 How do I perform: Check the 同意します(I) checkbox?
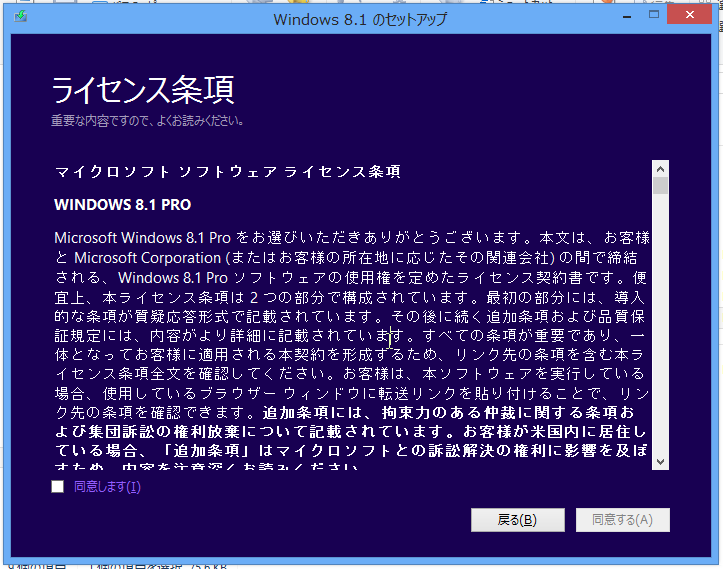[x=58, y=486]
